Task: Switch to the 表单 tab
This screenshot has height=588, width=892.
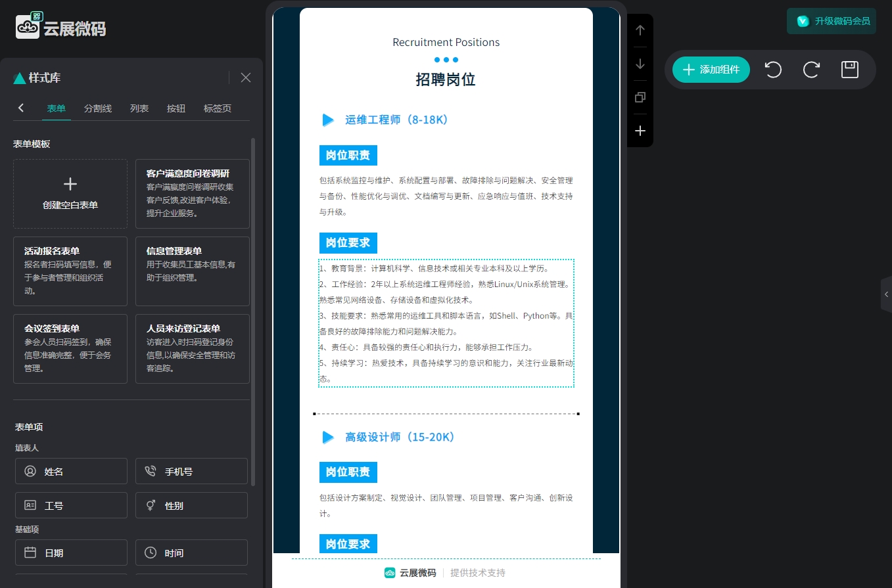Action: [57, 108]
